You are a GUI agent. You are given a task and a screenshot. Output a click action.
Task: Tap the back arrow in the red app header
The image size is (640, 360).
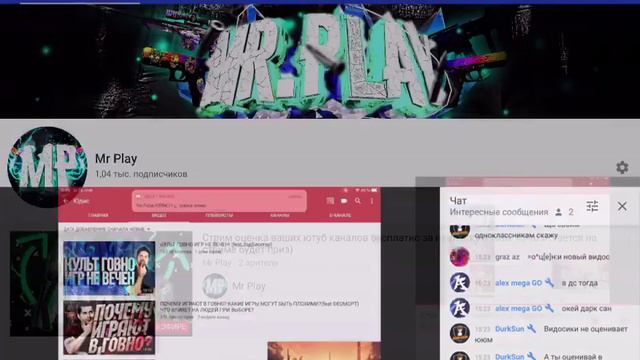(x=66, y=201)
